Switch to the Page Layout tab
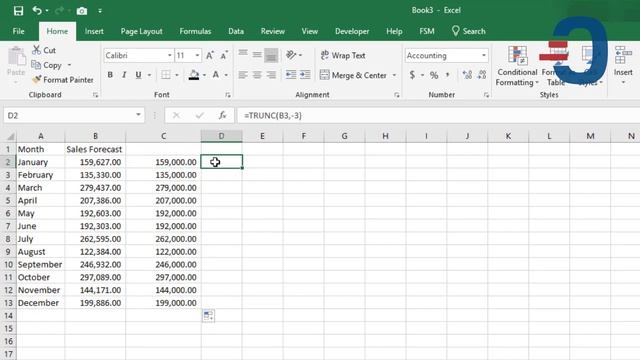640x360 pixels. pos(142,31)
